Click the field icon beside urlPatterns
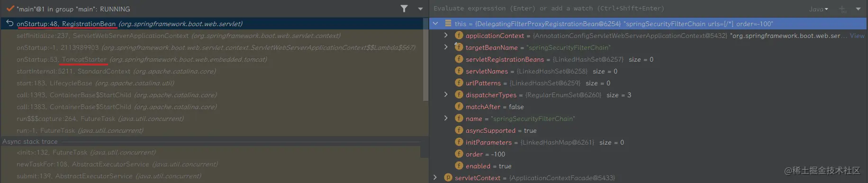This screenshot has width=868, height=183. point(459,82)
